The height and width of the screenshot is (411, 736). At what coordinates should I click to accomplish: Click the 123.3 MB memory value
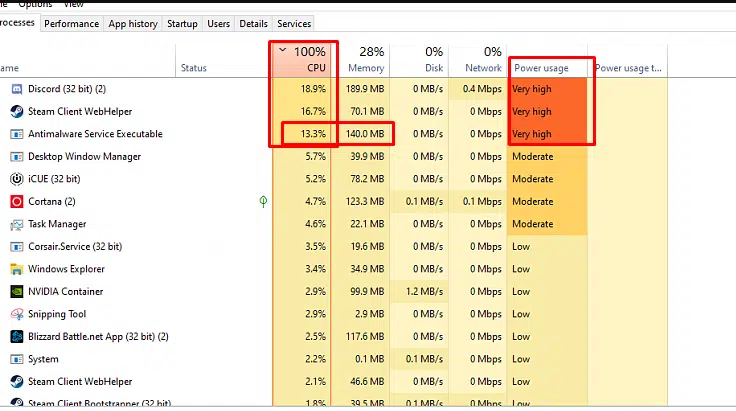365,202
